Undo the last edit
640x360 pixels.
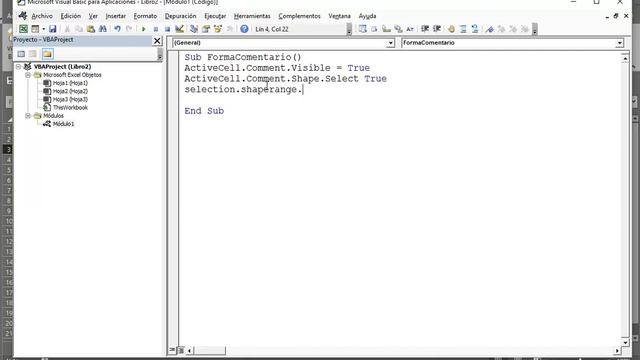tap(117, 29)
